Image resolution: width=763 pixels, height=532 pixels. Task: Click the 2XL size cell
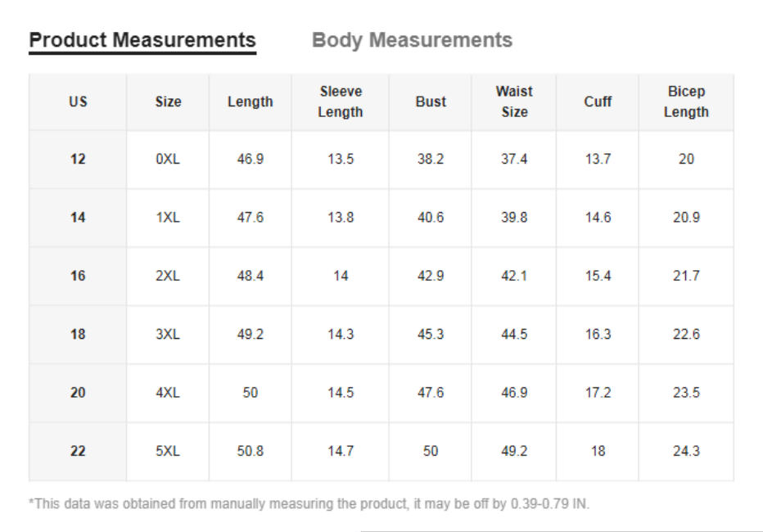[x=168, y=276]
